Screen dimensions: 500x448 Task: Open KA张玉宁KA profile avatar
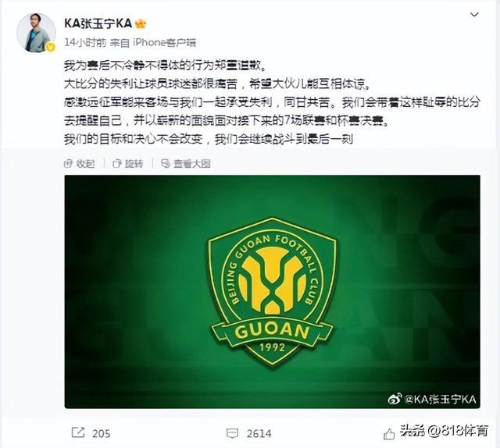pos(36,33)
